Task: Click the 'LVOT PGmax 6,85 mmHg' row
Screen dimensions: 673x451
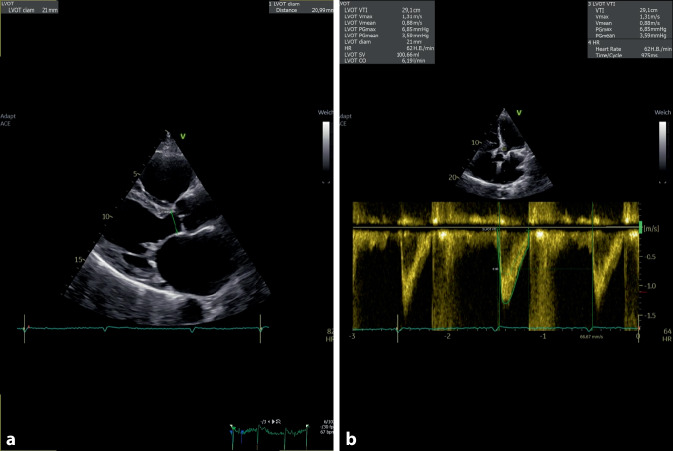Action: [387, 29]
